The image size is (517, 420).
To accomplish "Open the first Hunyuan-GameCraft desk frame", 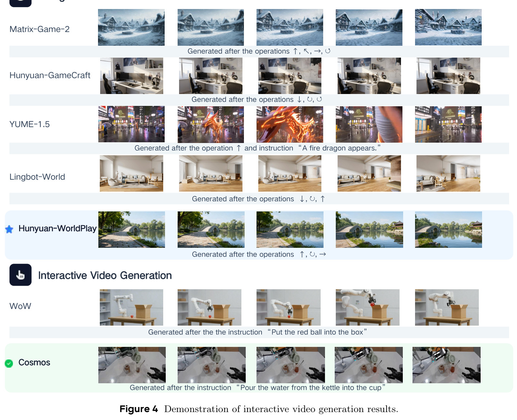I will pos(132,76).
